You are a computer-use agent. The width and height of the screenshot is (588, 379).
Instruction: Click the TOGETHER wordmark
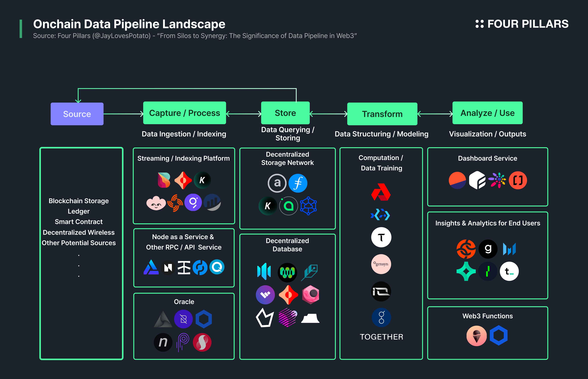381,337
